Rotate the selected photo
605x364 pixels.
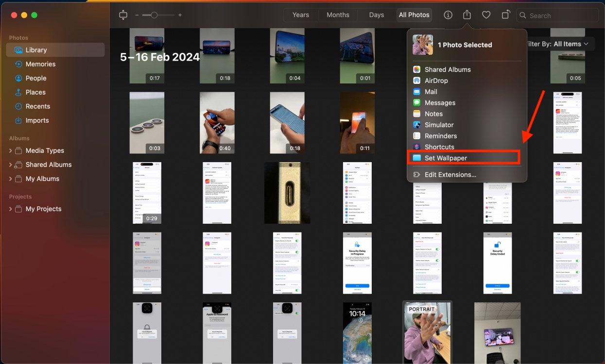point(505,15)
